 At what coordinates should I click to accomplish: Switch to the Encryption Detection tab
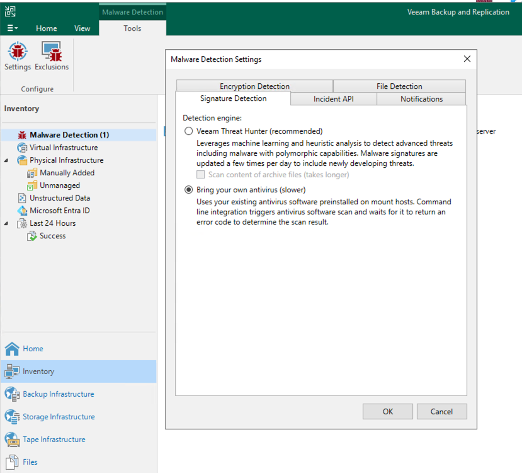pyautogui.click(x=254, y=86)
